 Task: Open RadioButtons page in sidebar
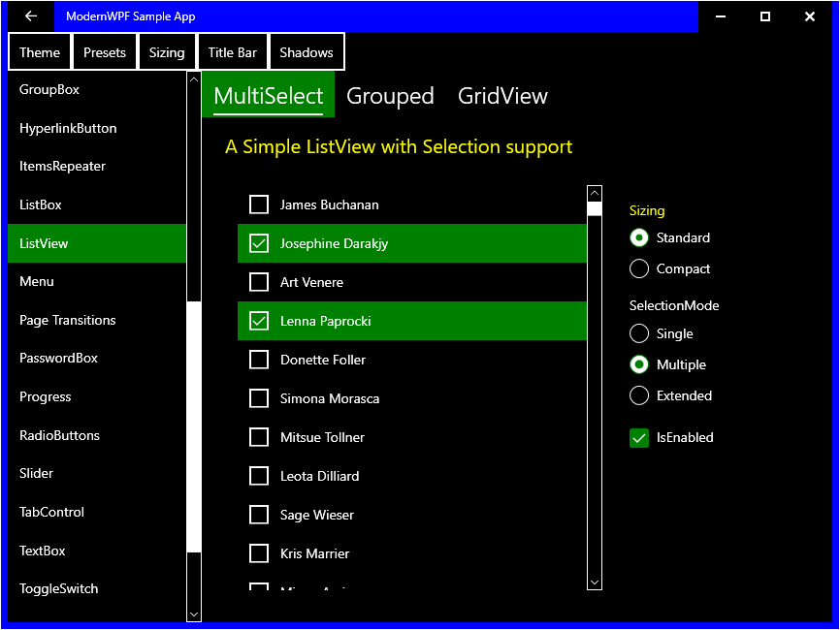coord(97,435)
